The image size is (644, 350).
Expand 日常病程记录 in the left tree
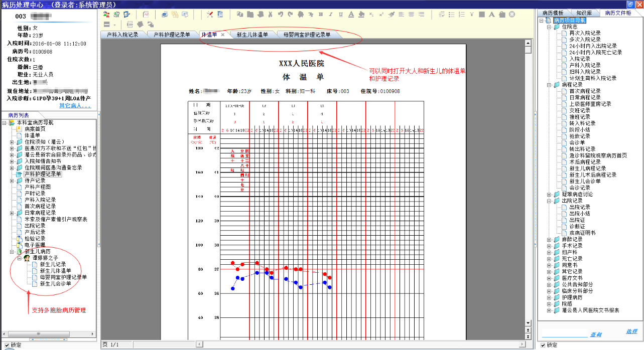12,213
